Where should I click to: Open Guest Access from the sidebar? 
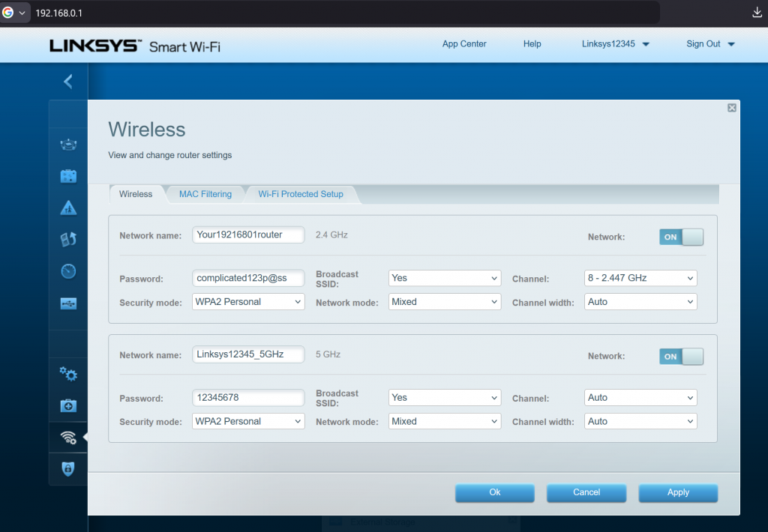coord(68,175)
